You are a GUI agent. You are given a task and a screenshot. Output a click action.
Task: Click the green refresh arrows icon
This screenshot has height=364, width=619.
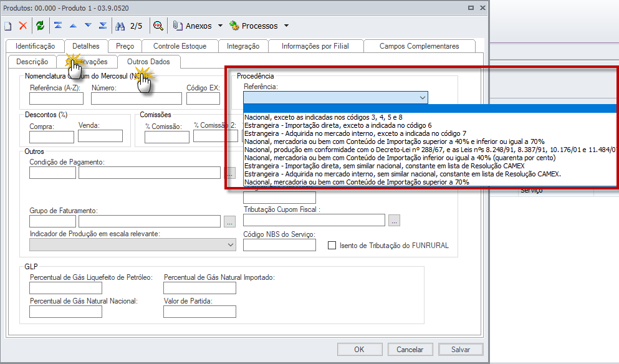[x=40, y=26]
